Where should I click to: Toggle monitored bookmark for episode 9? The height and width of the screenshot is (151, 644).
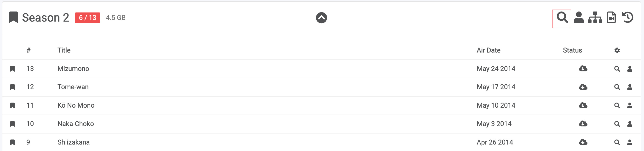click(12, 142)
